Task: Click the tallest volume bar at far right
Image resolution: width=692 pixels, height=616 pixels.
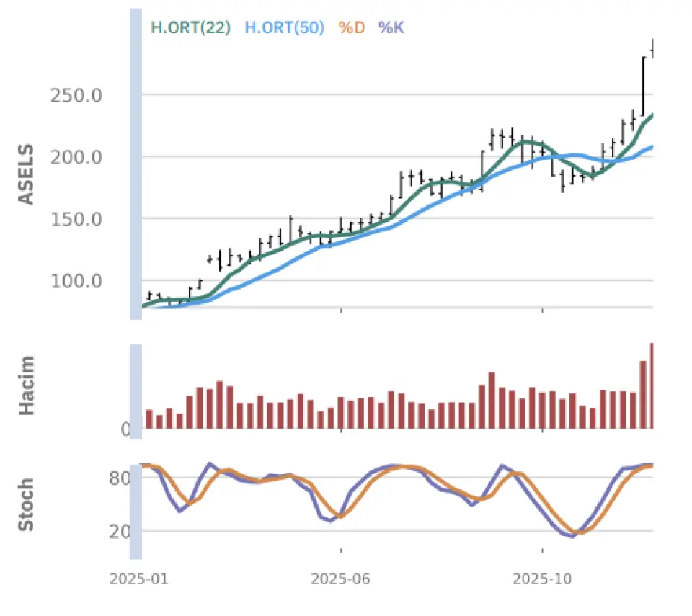Action: (651, 385)
